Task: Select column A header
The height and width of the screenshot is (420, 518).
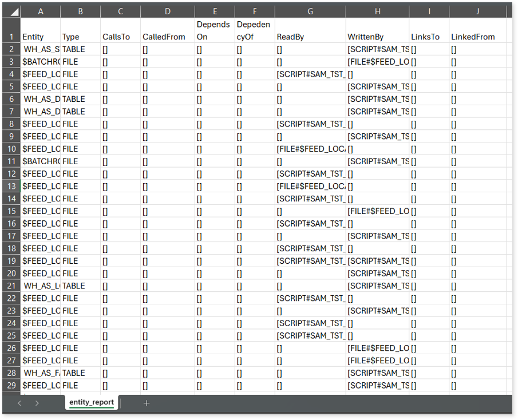Action: click(x=40, y=11)
